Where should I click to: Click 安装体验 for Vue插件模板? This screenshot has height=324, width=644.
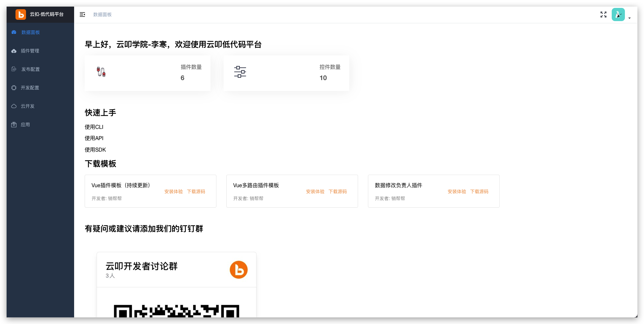point(173,191)
